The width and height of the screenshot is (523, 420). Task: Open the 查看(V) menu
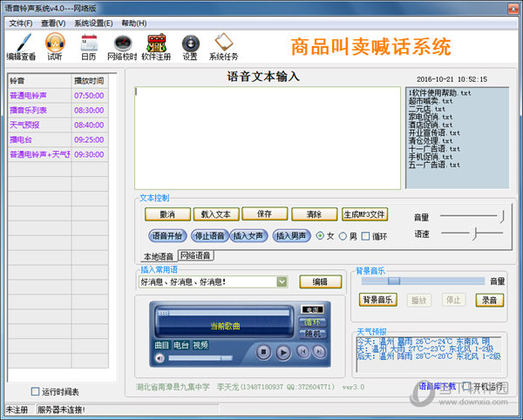[x=53, y=24]
